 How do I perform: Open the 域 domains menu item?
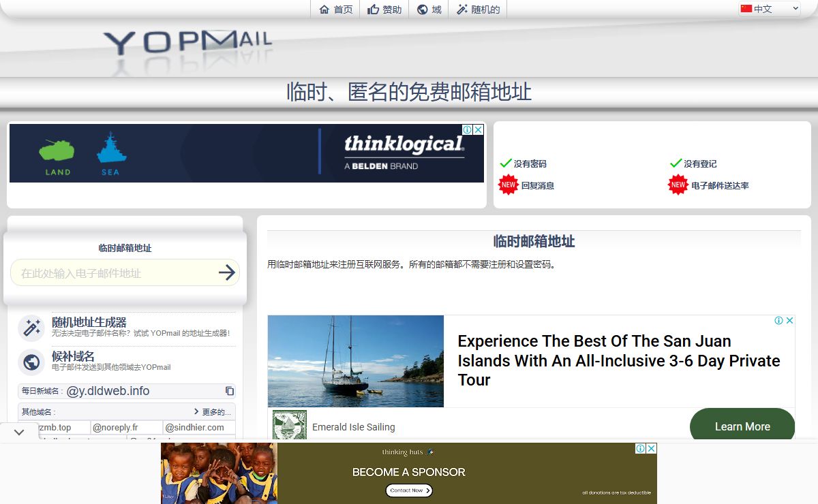[429, 10]
